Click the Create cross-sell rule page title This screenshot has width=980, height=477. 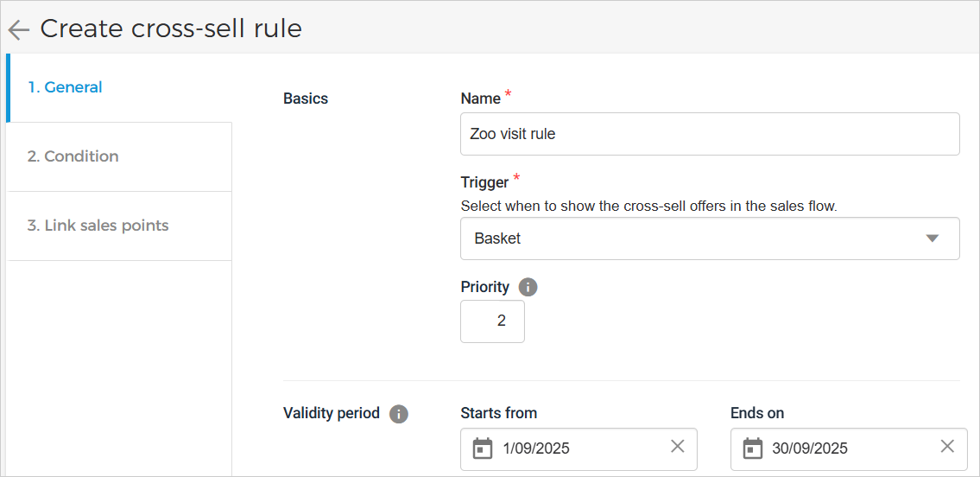171,29
